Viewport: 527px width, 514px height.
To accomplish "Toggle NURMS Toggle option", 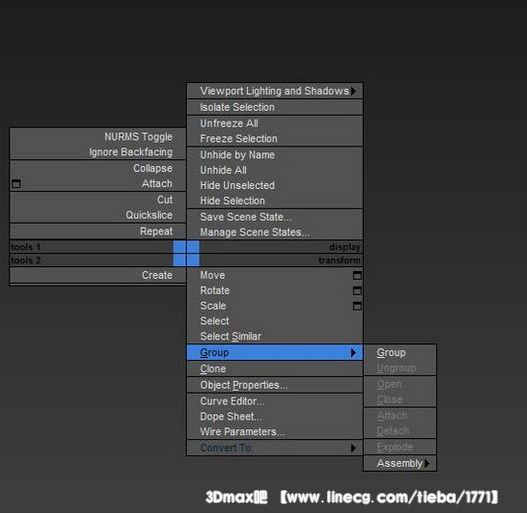I will tap(98, 137).
